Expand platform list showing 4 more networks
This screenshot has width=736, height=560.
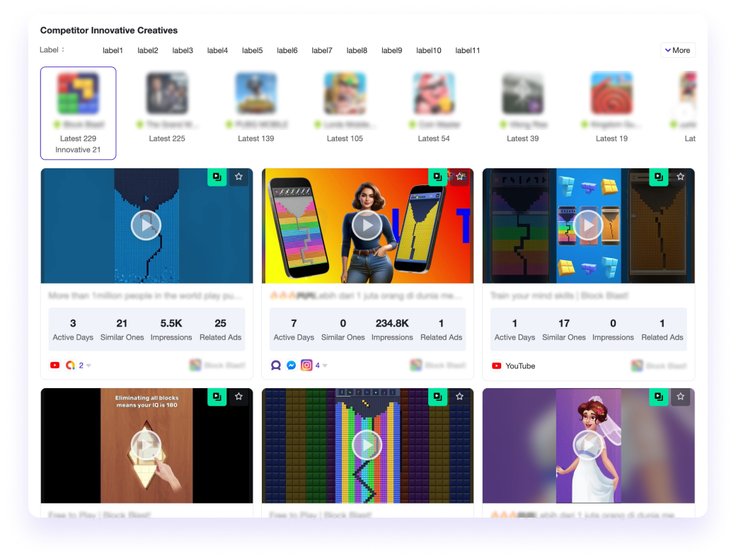click(322, 366)
